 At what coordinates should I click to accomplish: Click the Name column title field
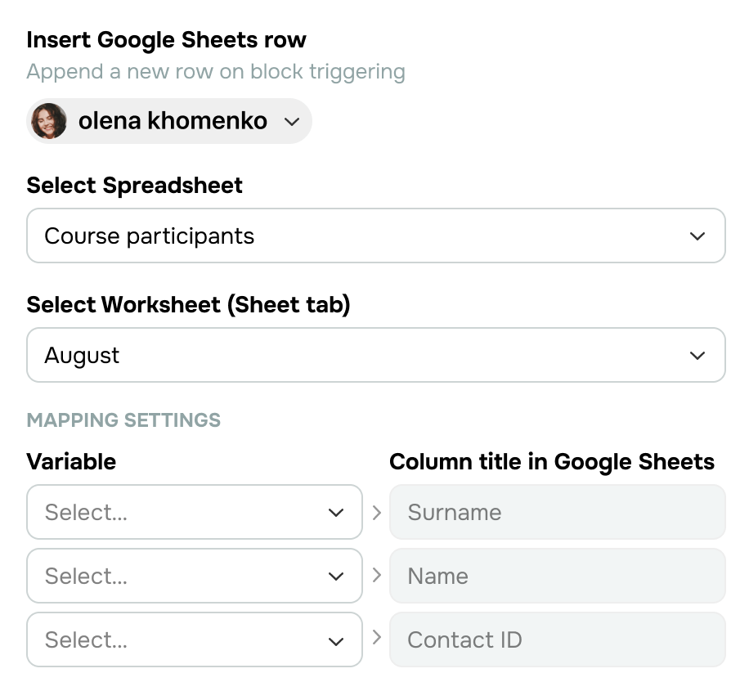(558, 576)
